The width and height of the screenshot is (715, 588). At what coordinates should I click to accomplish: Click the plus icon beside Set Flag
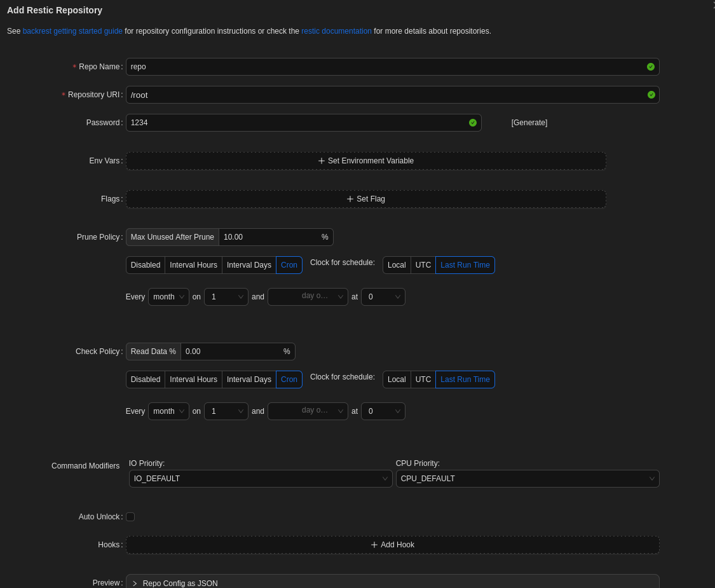click(x=350, y=199)
